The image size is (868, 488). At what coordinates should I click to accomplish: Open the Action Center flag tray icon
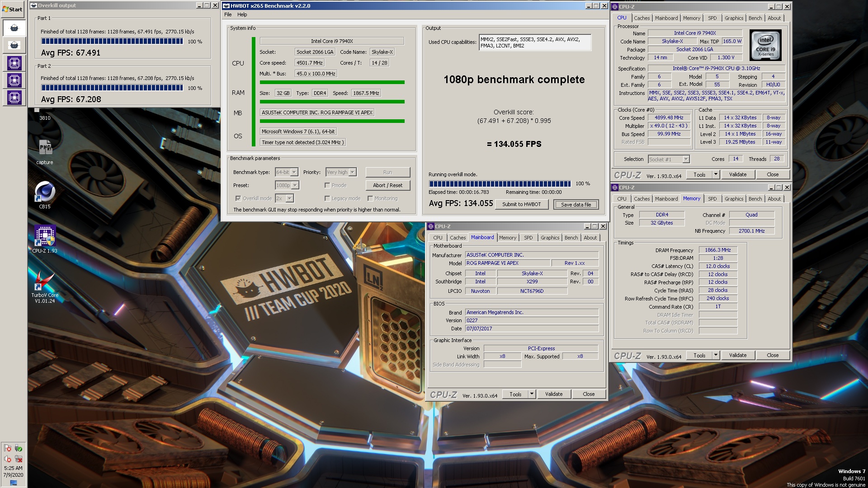tap(8, 448)
